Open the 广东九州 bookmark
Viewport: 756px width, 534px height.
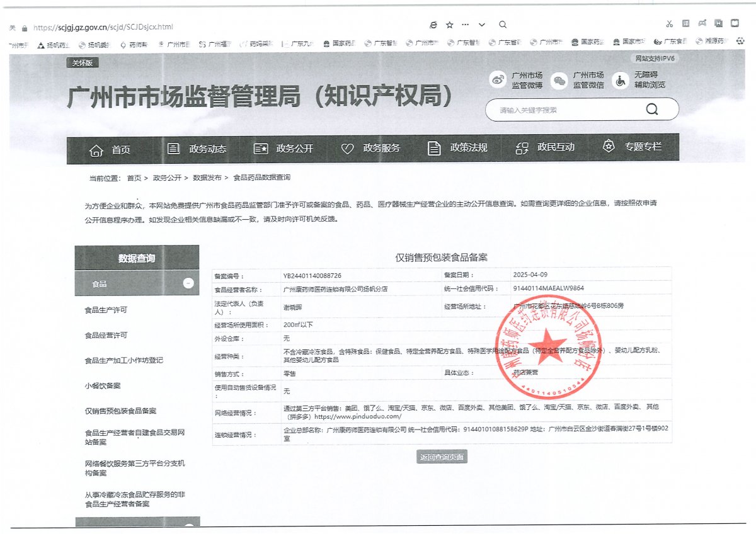(x=297, y=44)
